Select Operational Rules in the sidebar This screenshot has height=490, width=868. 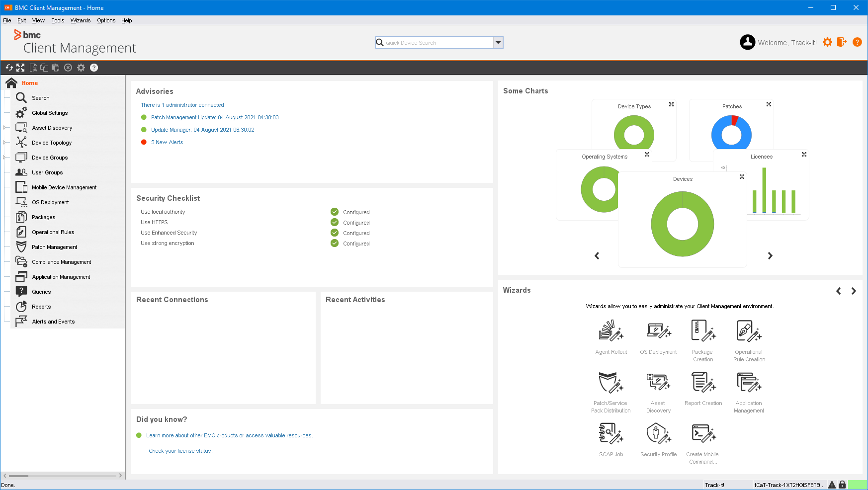[53, 232]
